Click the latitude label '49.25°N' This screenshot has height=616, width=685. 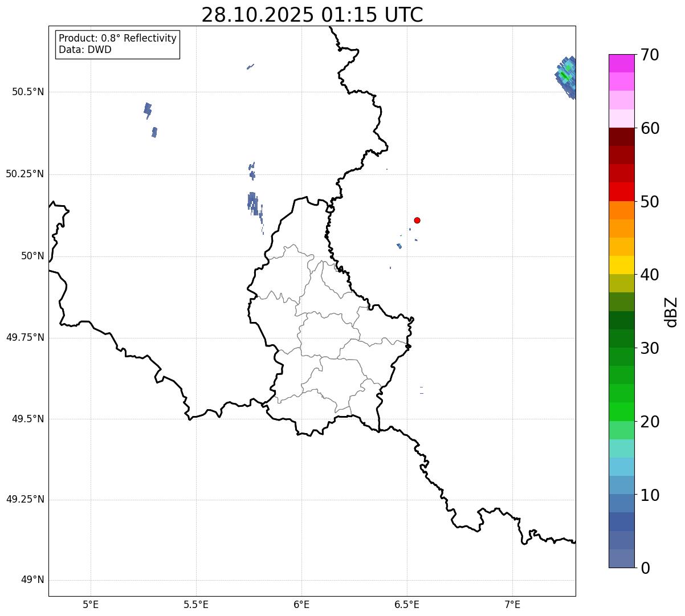pyautogui.click(x=25, y=500)
